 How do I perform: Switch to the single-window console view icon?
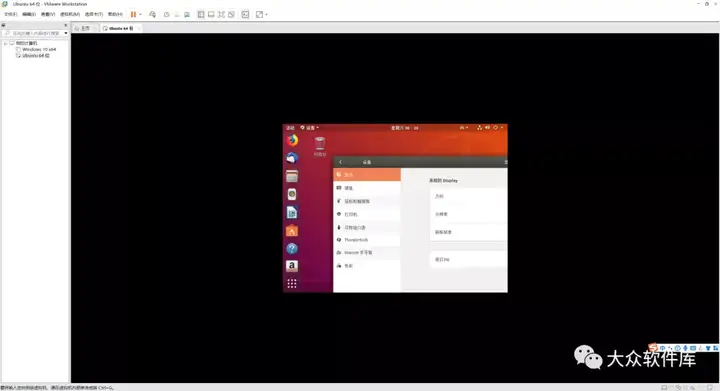[211, 14]
